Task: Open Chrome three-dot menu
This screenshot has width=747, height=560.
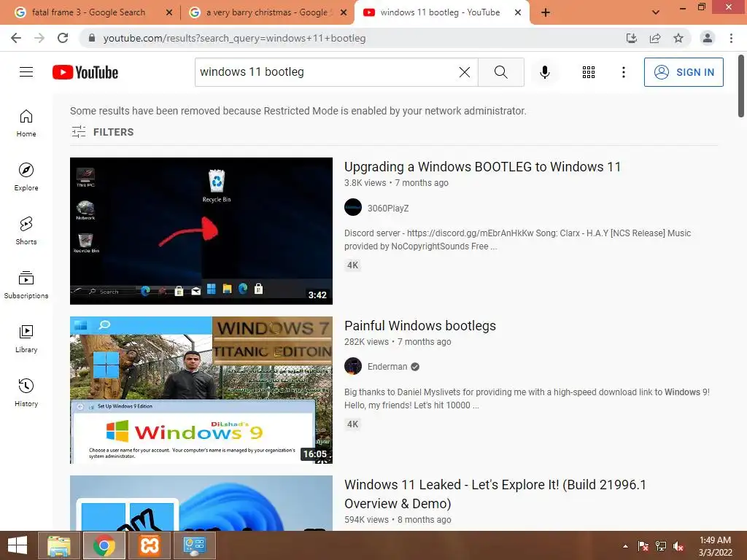Action: point(731,38)
